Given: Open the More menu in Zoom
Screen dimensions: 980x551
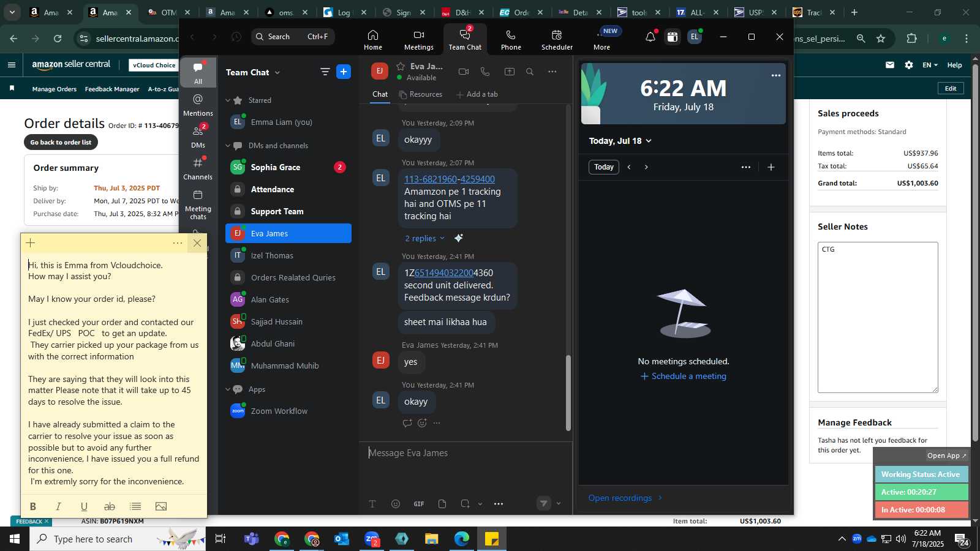Looking at the screenshot, I should [x=601, y=40].
